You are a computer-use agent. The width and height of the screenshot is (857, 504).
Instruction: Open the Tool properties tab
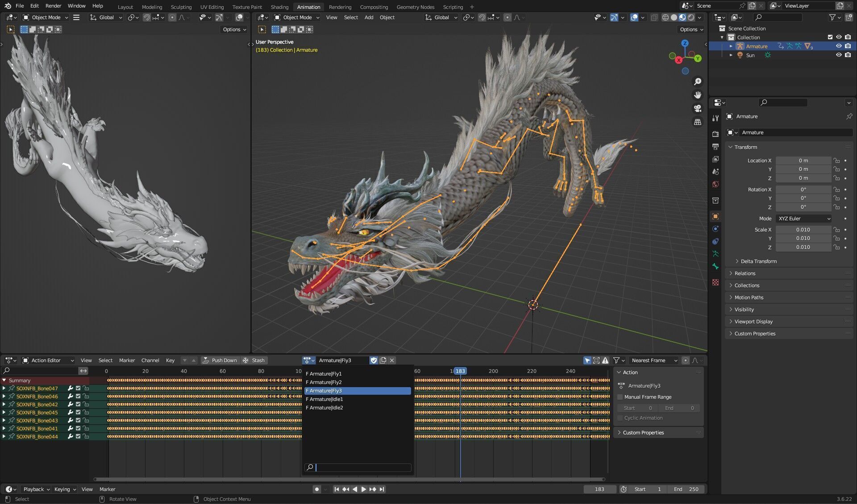pos(716,118)
